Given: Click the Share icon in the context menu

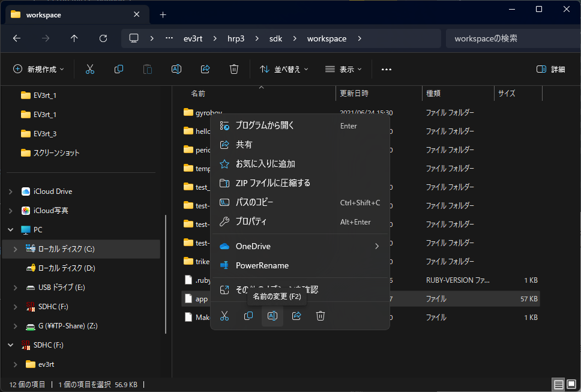Looking at the screenshot, I should coord(297,316).
